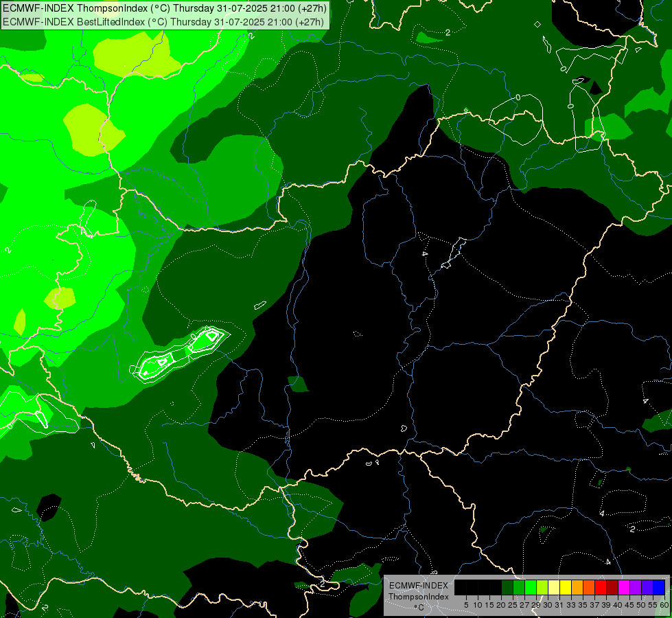Click the legend tick value 30
Screen dimensions: 672x618
548,605
